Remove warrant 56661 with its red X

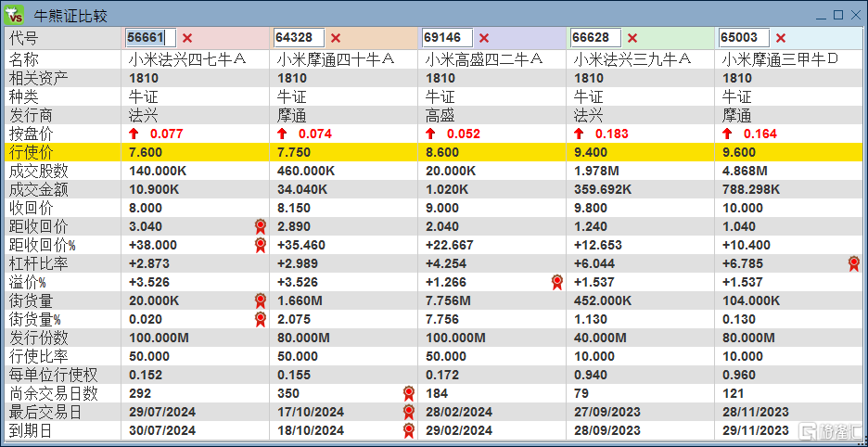pos(187,38)
